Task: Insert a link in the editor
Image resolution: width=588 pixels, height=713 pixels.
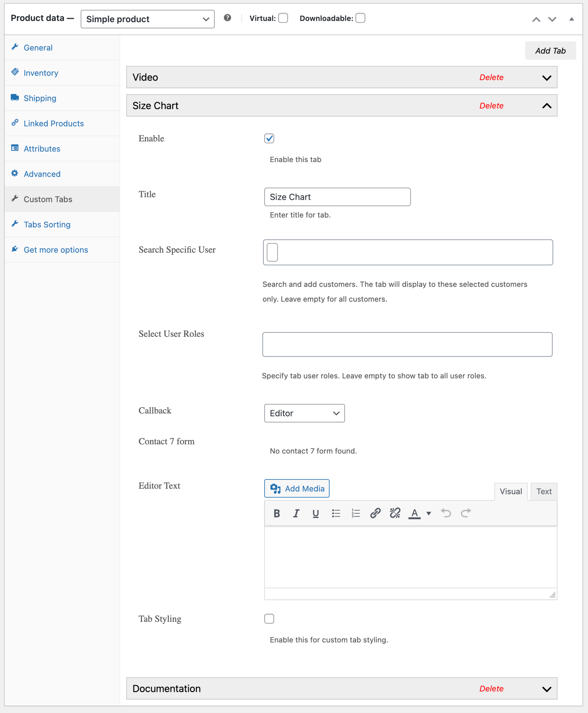Action: click(x=375, y=513)
